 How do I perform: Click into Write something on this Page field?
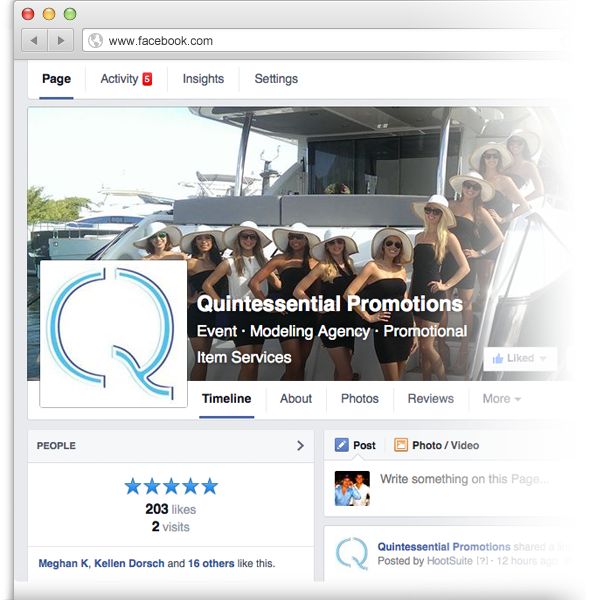[x=465, y=479]
